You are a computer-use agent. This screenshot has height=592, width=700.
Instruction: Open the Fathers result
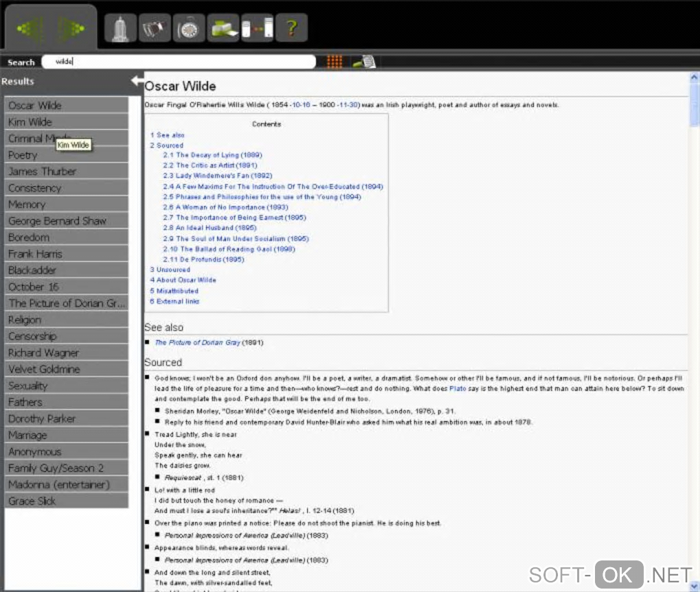pos(66,403)
